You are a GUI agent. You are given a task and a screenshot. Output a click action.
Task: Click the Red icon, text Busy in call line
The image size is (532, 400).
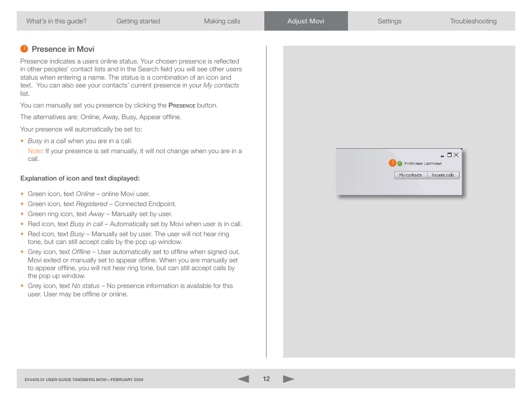pyautogui.click(x=135, y=224)
